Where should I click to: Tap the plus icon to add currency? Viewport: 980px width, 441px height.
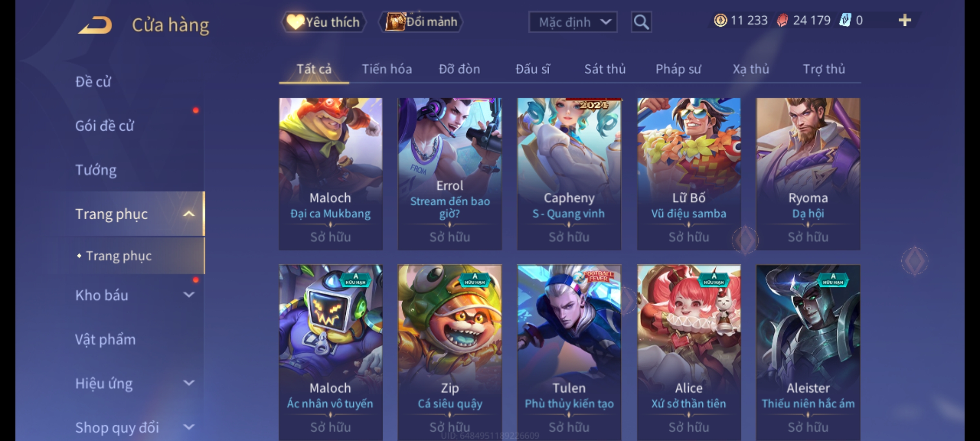pos(905,20)
